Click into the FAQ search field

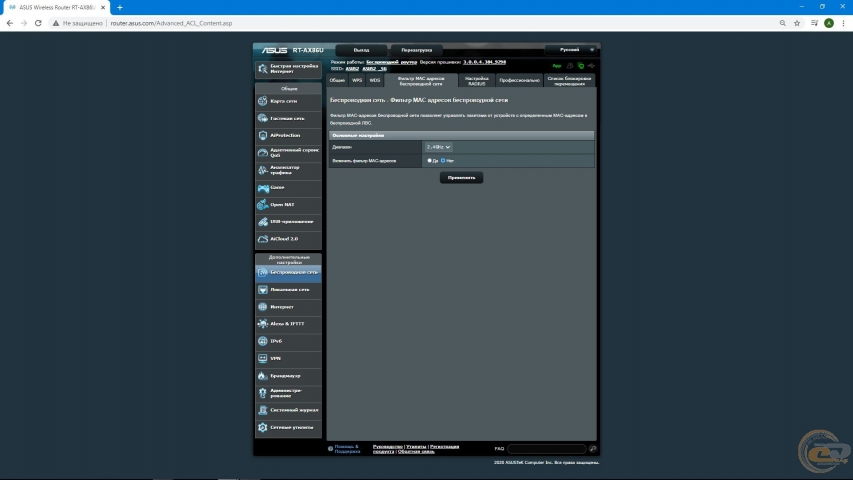click(x=546, y=449)
